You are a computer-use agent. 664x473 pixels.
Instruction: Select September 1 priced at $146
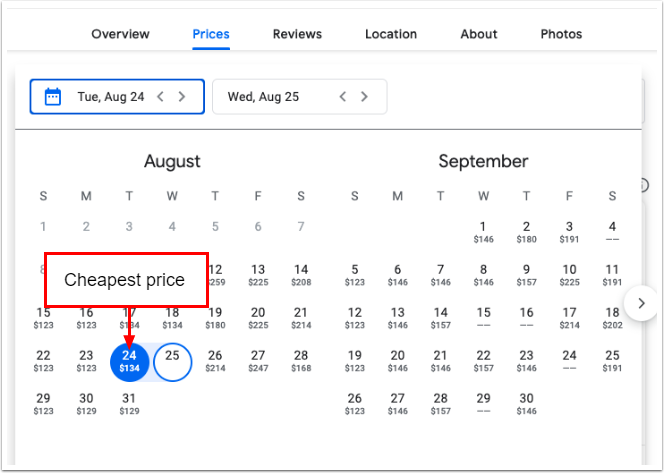(x=483, y=231)
